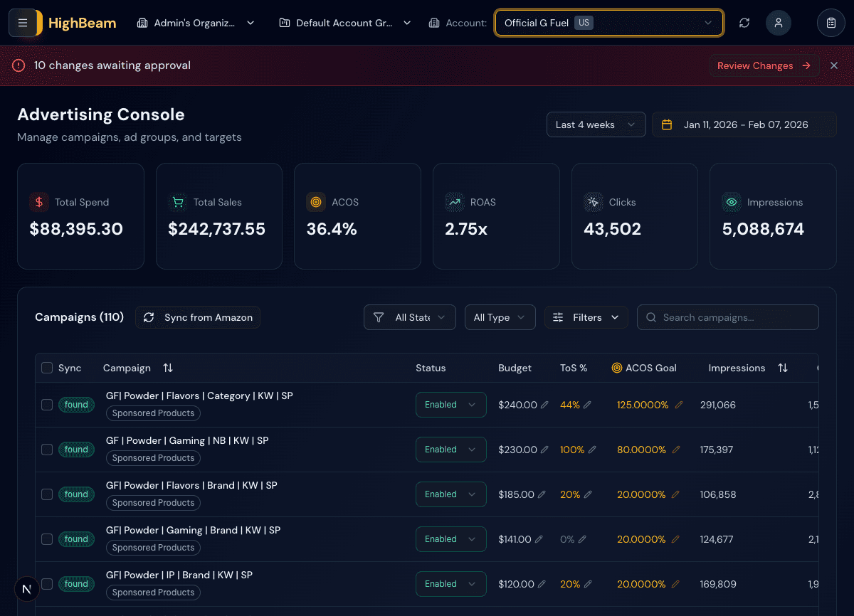Image resolution: width=854 pixels, height=616 pixels.
Task: Click the calendar icon next to the date range
Action: 666,124
